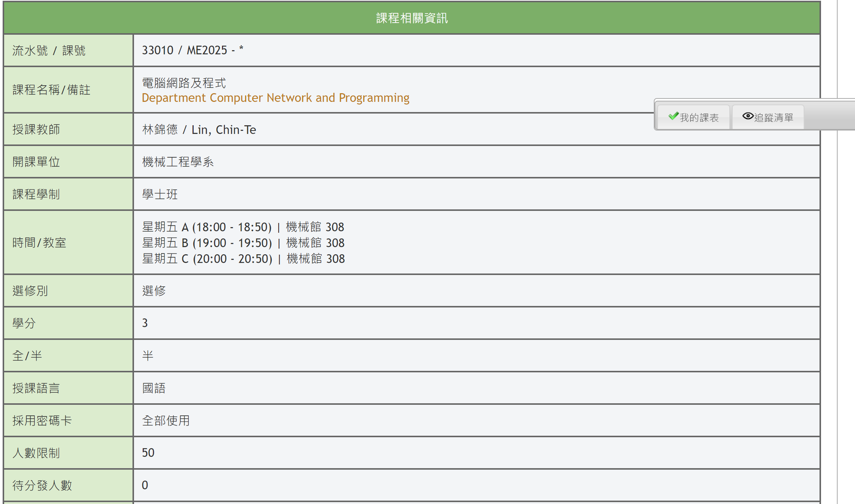Click the course name 電腦網路及程式
Image resolution: width=855 pixels, height=504 pixels.
[184, 83]
